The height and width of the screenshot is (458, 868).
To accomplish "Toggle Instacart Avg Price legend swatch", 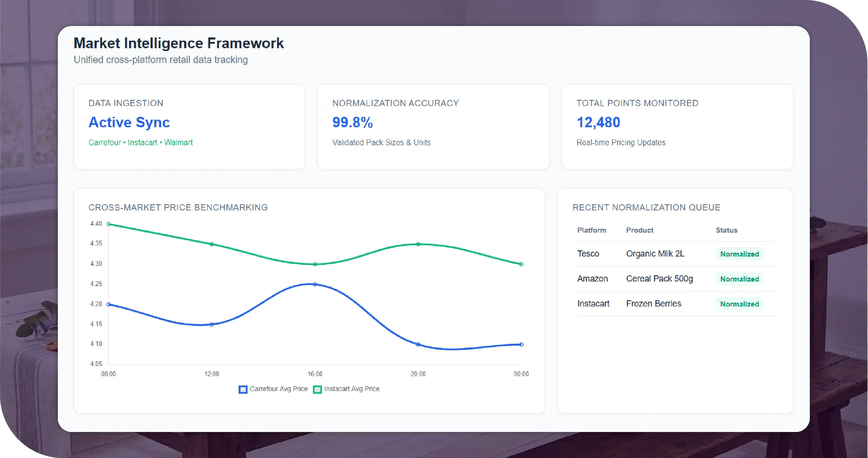I will coord(317,389).
